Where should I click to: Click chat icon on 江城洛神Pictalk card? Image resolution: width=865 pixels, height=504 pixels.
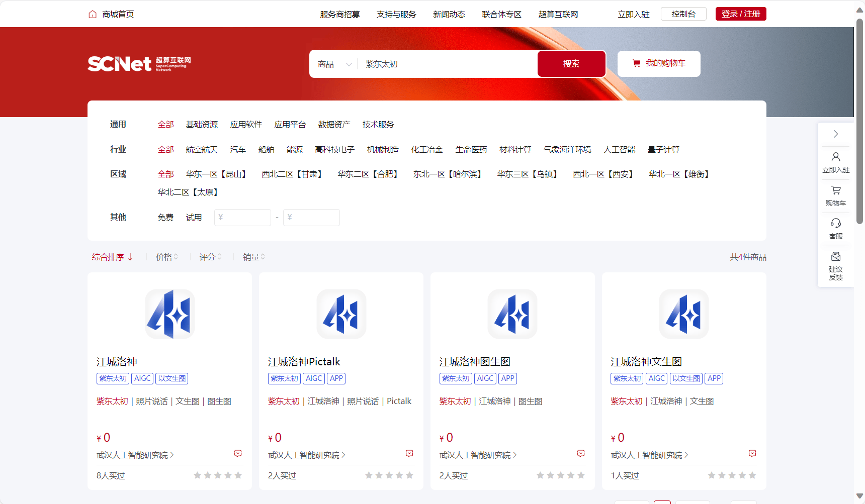click(x=409, y=454)
